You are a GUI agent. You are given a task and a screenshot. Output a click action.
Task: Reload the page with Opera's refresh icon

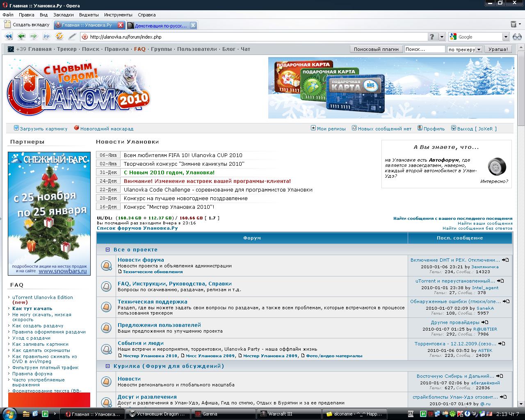(60, 36)
